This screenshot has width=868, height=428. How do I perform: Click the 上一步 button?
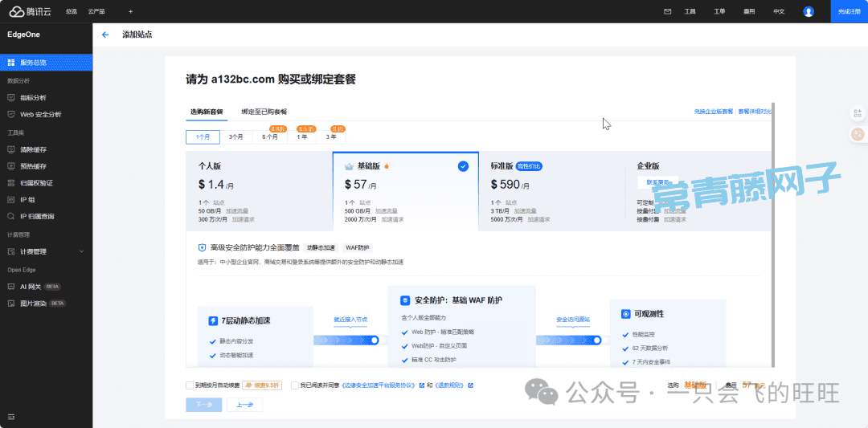coord(244,405)
